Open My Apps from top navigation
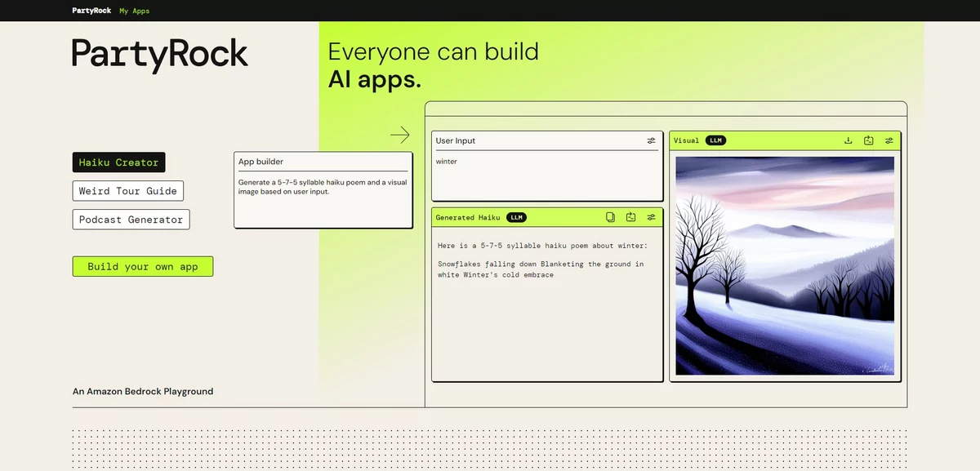Screen dimensions: 980x471 point(134,11)
